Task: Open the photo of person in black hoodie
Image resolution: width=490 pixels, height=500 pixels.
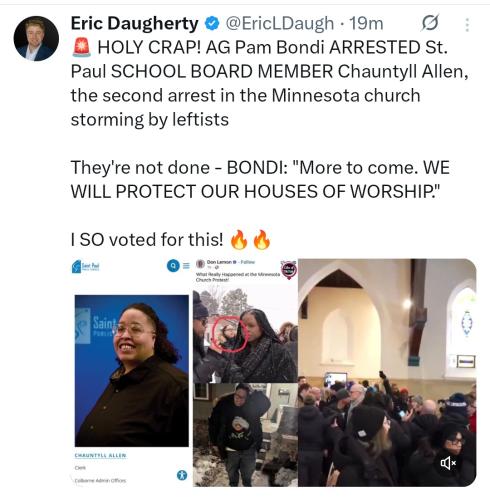Action: (245, 435)
